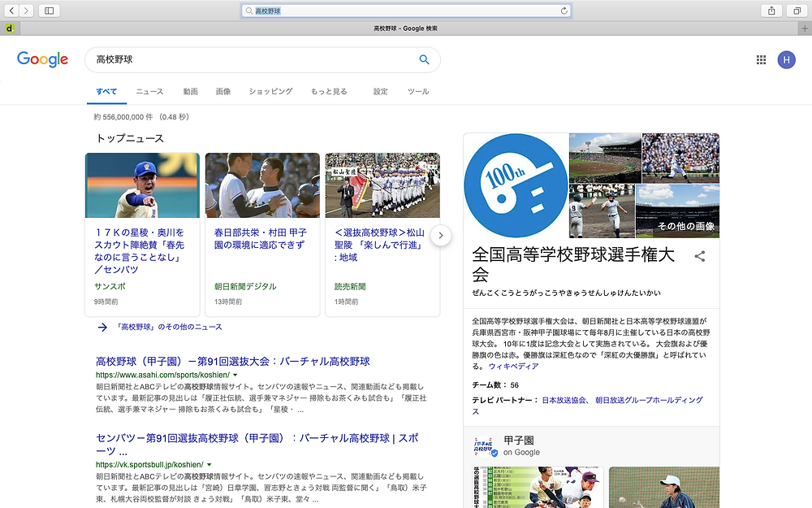Open 「高校野球」のその他のニュース link
Viewport: 812px width, 508px height.
169,327
